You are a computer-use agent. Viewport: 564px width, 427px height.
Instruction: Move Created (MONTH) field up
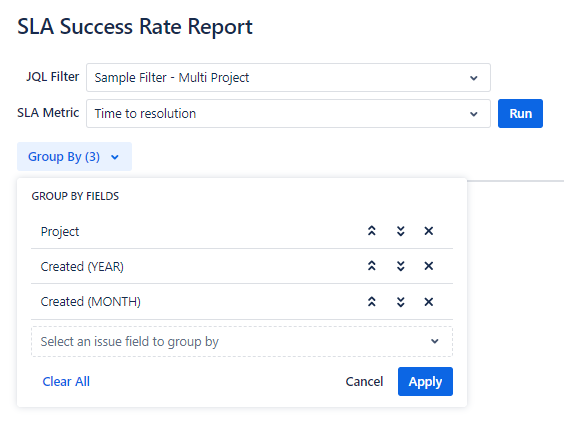372,301
